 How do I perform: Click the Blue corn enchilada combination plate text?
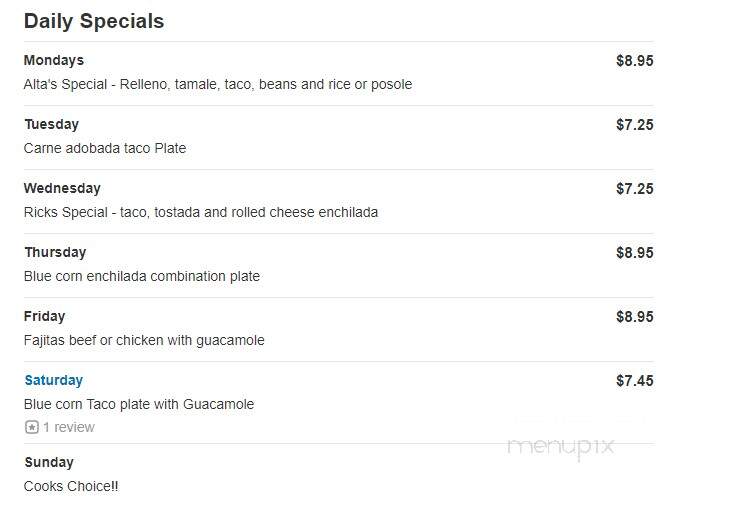pos(142,277)
